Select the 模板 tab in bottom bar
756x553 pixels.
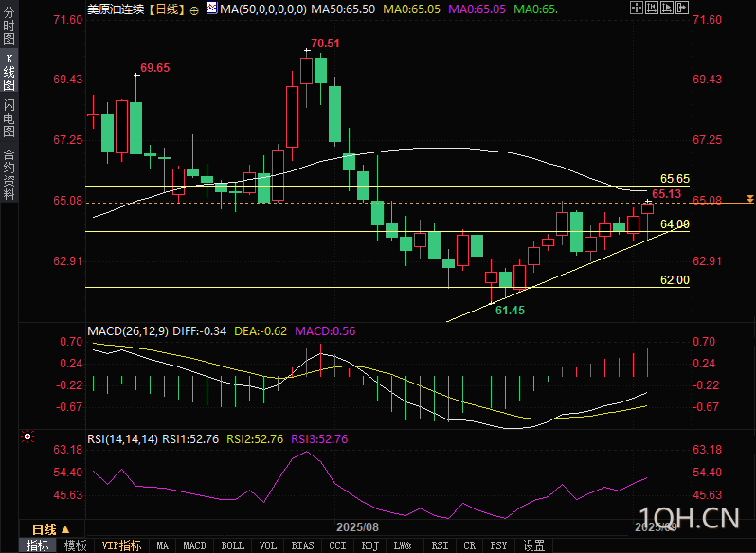(76, 545)
